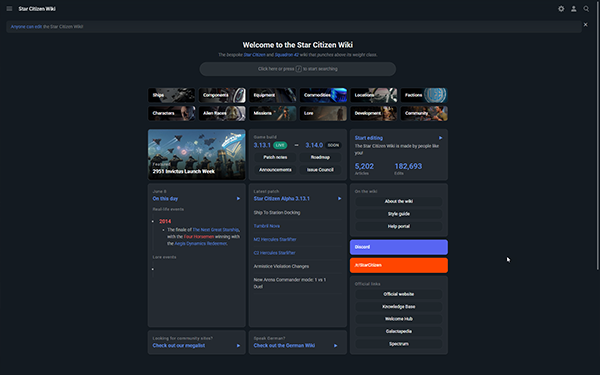This screenshot has width=600, height=375.
Task: Open the Alien Races category tile
Action: 222,113
